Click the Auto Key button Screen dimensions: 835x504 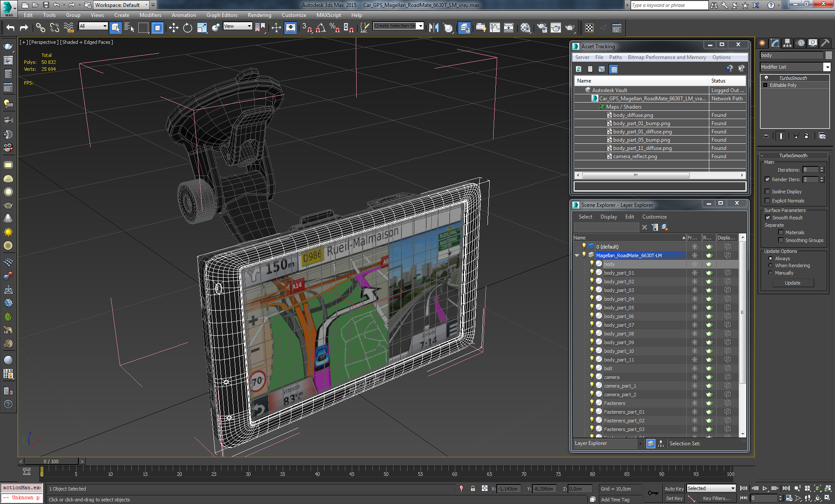[x=674, y=489]
